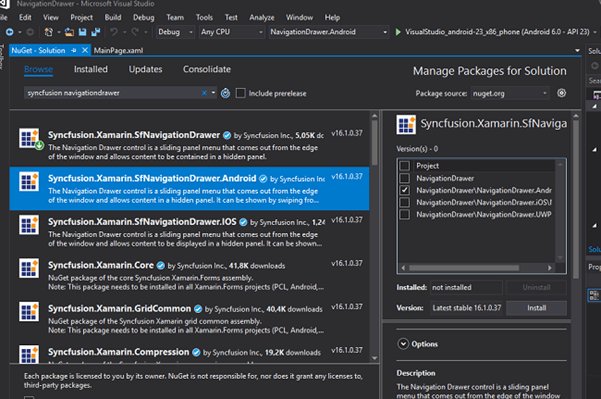Screen dimensions: 601x399
Task: Click the Syncfusion.Xamarin.Core package icon
Action: (29, 268)
